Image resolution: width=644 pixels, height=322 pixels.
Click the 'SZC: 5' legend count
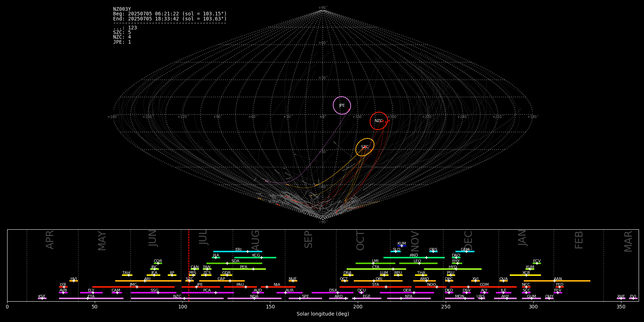[x=122, y=33]
